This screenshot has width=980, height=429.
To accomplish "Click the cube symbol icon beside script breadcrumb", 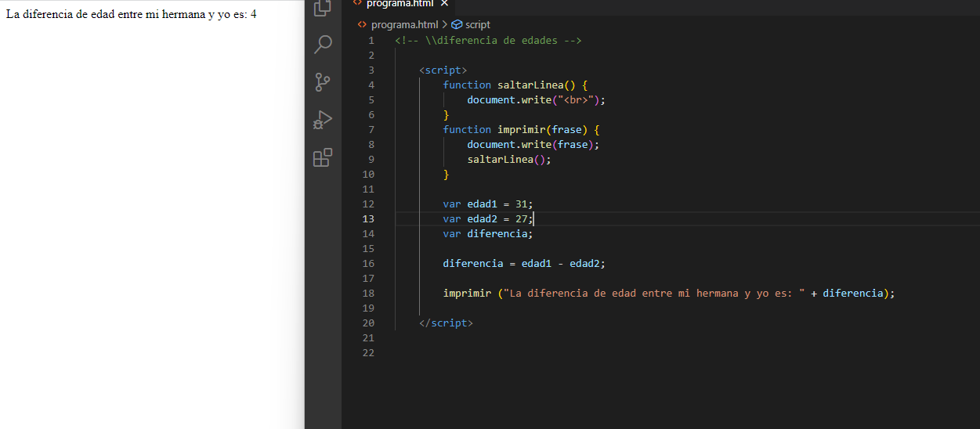I will (457, 24).
